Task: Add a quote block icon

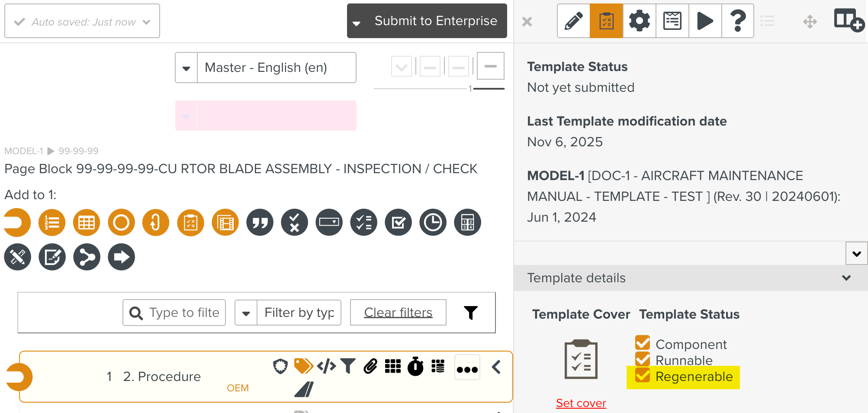Action: click(x=260, y=223)
